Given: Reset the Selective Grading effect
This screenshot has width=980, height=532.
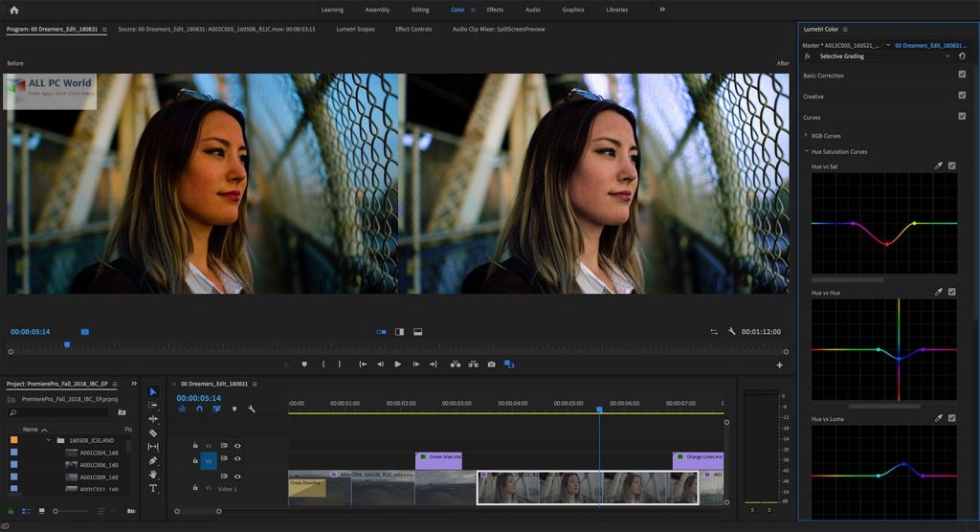Looking at the screenshot, I should tap(962, 56).
